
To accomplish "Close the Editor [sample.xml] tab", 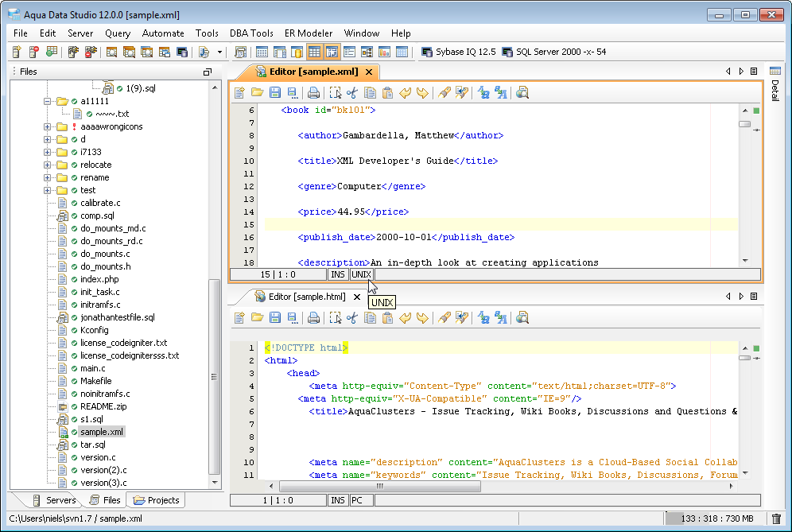I will pos(369,72).
